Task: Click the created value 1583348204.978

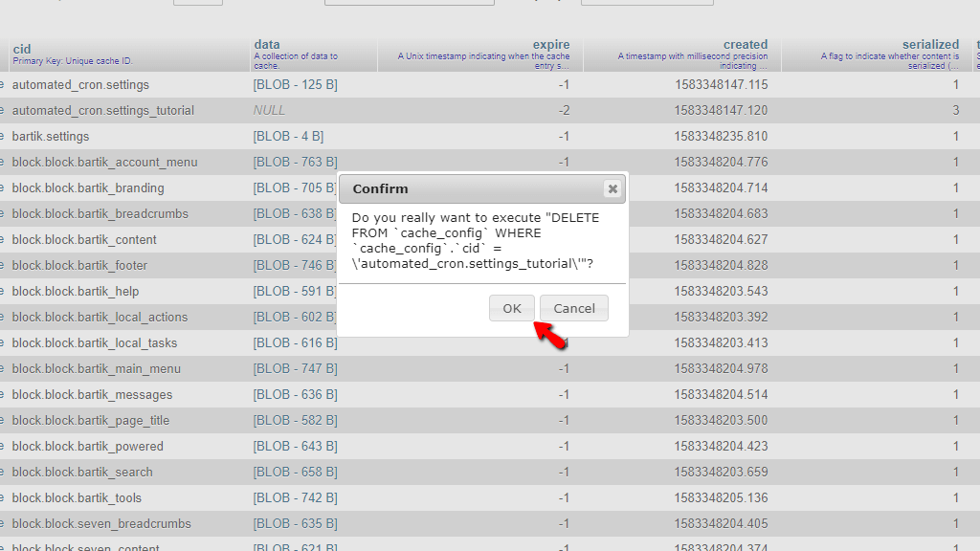Action: [722, 369]
